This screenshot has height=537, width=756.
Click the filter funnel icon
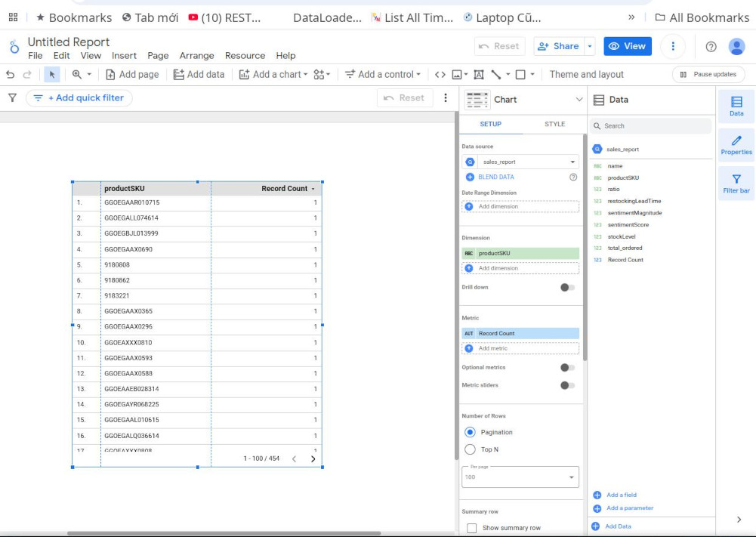coord(13,98)
